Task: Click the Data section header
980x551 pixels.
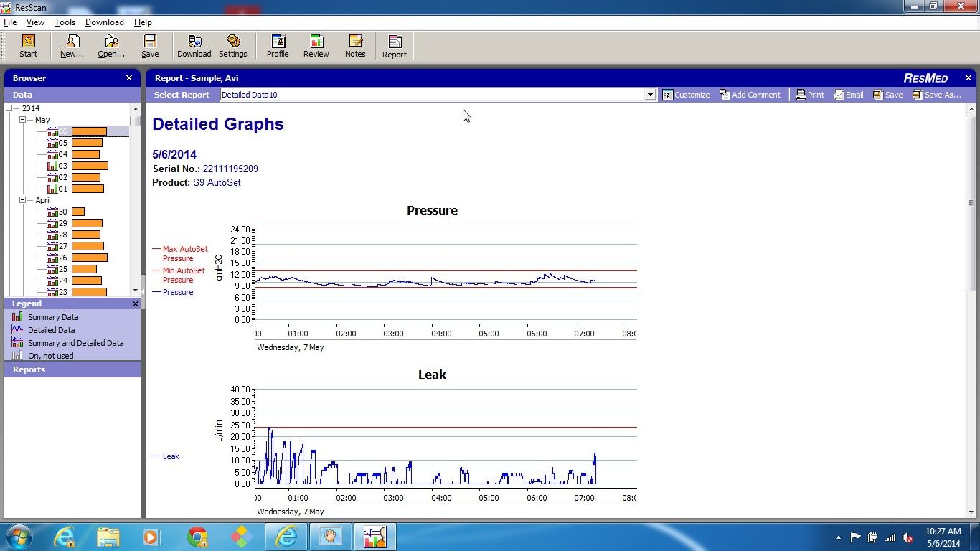Action: 72,95
